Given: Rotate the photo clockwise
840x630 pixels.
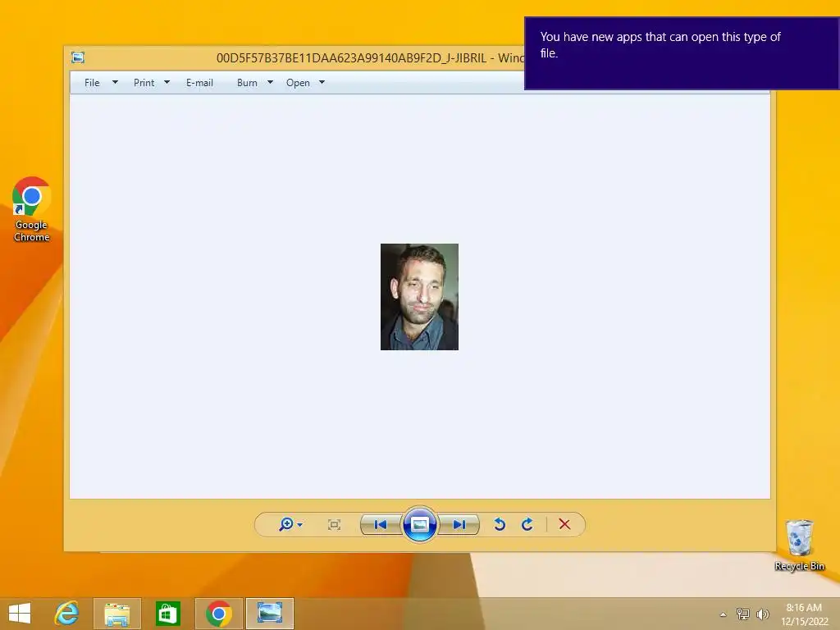Looking at the screenshot, I should 527,524.
